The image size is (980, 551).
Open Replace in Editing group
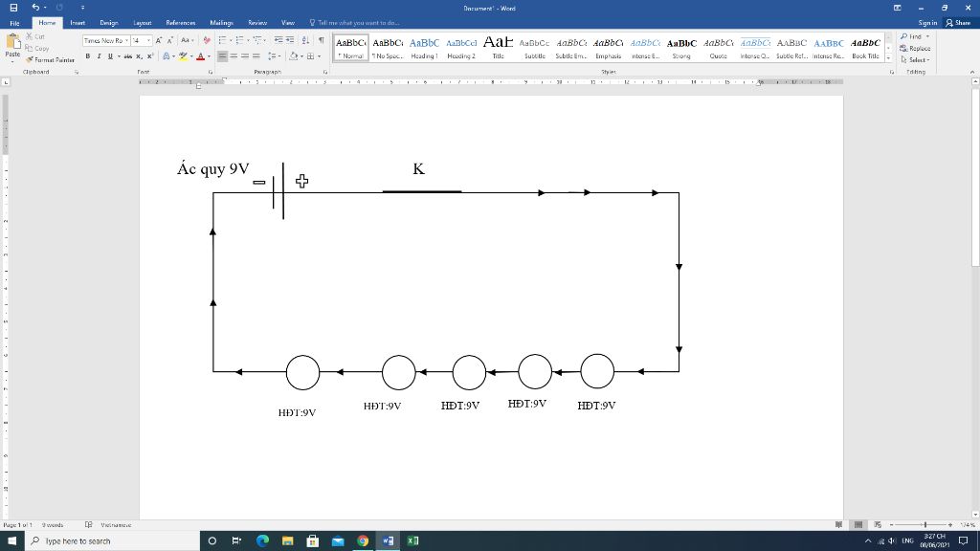coord(915,48)
